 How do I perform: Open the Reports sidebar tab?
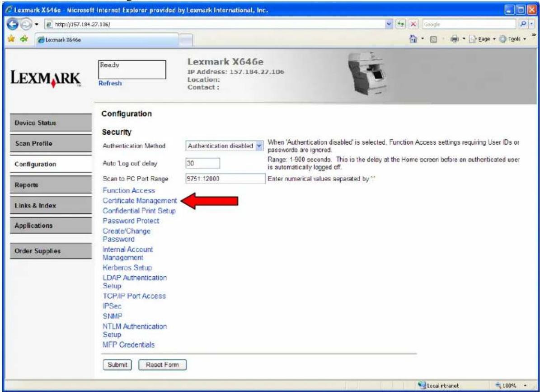click(x=51, y=184)
